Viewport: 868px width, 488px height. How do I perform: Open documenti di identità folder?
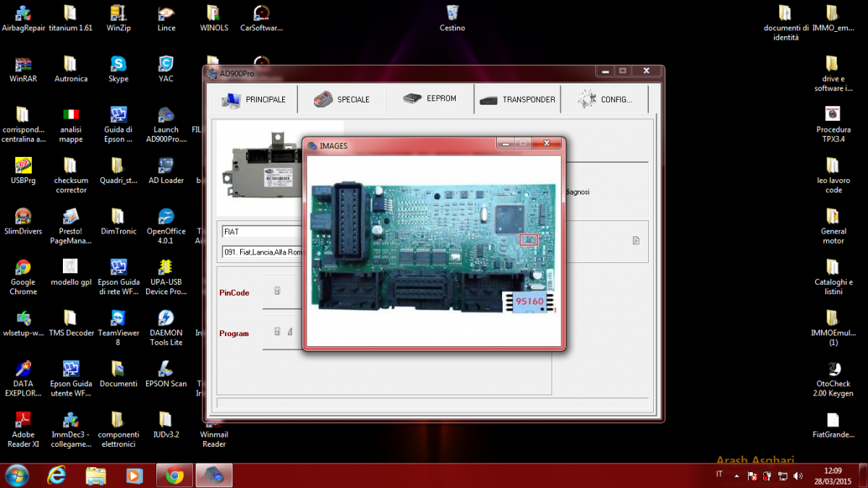click(x=786, y=22)
